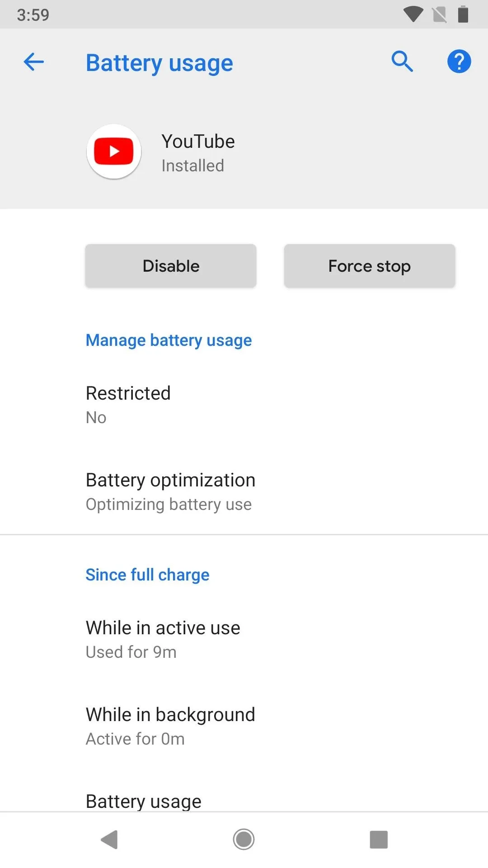Tap the Wi-Fi status icon
This screenshot has width=488, height=868.
click(x=413, y=14)
